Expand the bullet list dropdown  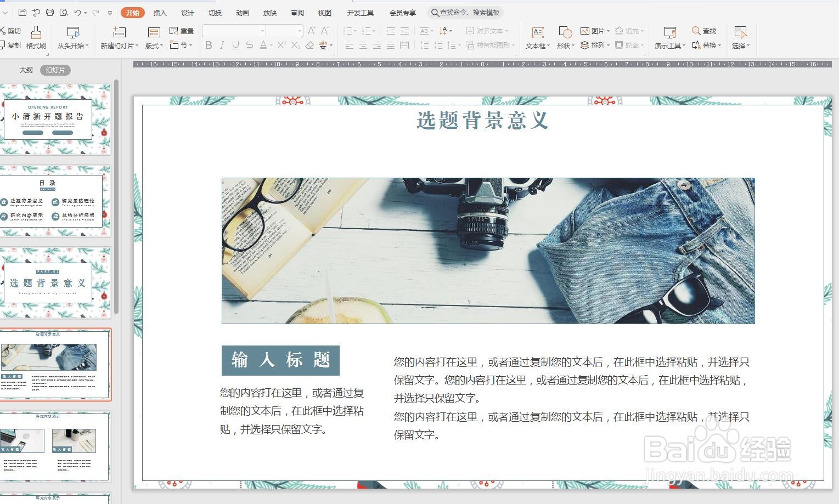click(x=356, y=31)
